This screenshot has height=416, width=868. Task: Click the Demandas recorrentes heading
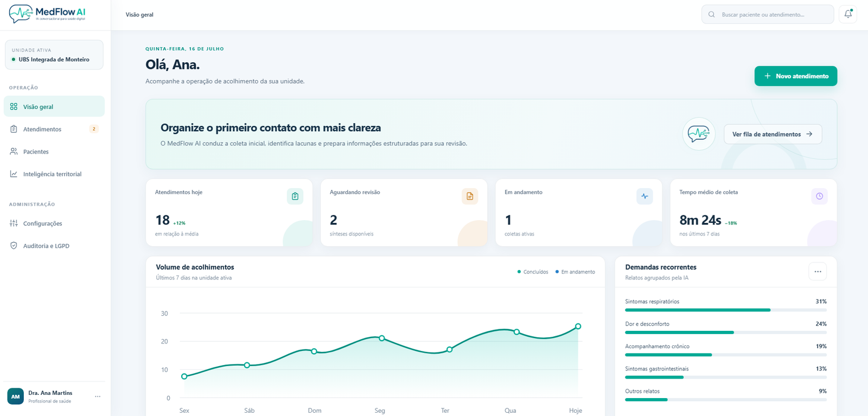[x=661, y=267]
